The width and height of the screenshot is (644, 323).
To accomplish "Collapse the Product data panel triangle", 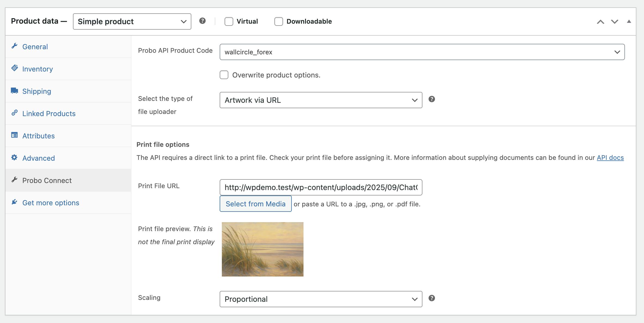I will tap(629, 21).
